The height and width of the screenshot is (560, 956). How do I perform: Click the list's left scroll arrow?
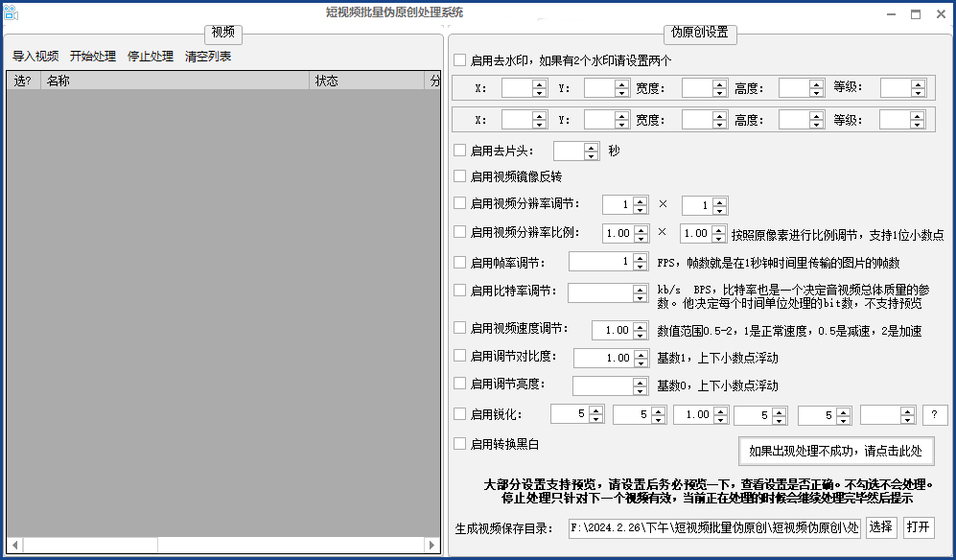click(x=14, y=545)
